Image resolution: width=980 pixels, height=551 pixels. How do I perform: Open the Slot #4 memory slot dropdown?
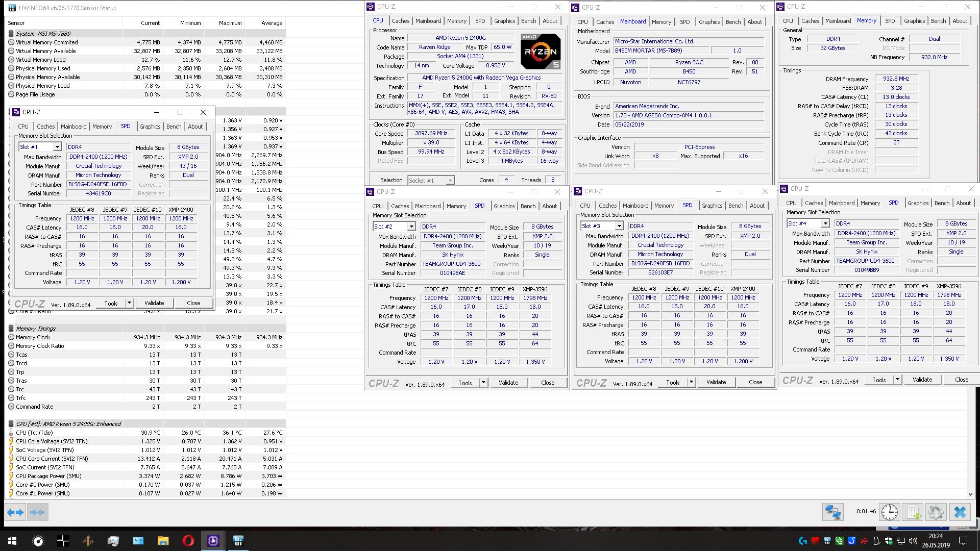tap(825, 223)
